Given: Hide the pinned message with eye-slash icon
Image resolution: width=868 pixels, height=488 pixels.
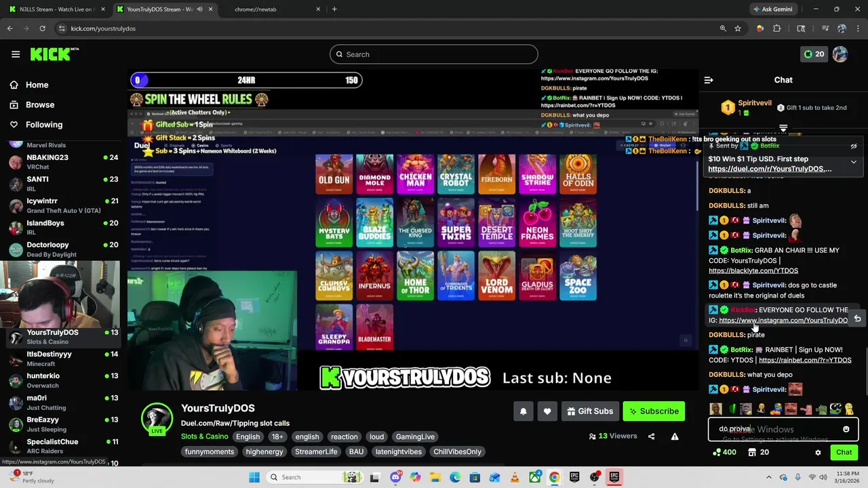Looking at the screenshot, I should (x=854, y=146).
